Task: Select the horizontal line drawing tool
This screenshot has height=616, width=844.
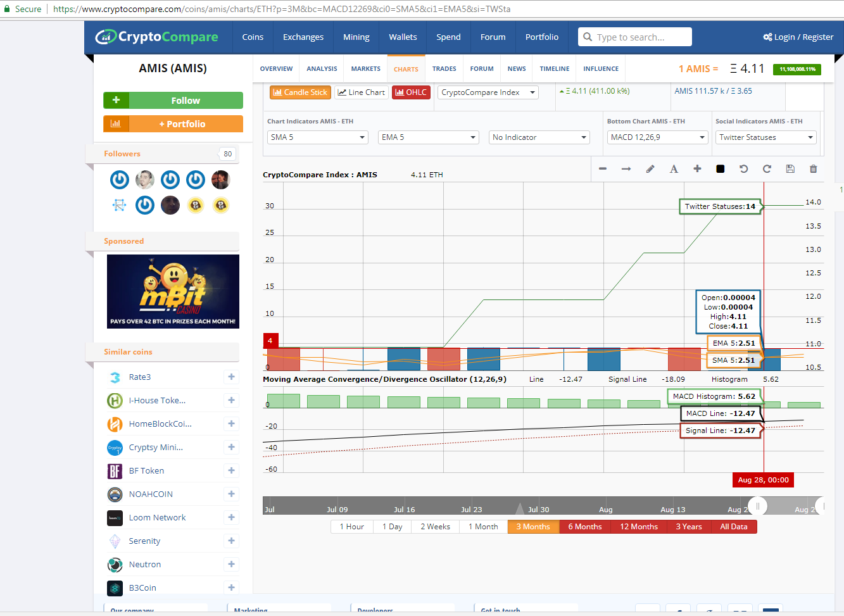Action: click(x=603, y=169)
